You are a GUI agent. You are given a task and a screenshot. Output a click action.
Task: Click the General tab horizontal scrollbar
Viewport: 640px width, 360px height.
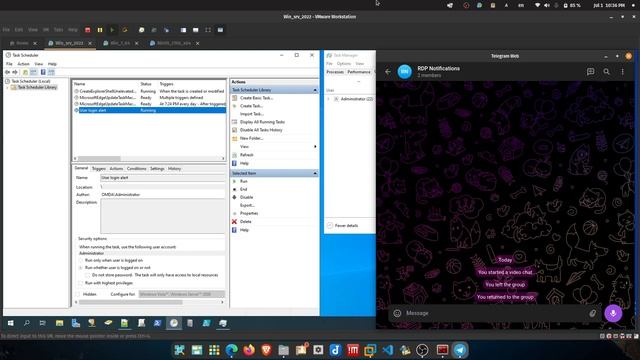pyautogui.click(x=149, y=302)
